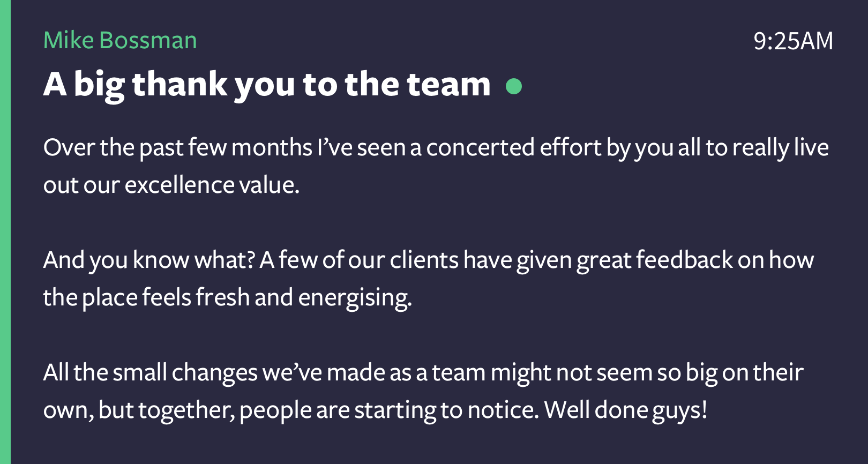This screenshot has height=464, width=868.
Task: Click the word months in the opening sentence
Action: coord(272,148)
